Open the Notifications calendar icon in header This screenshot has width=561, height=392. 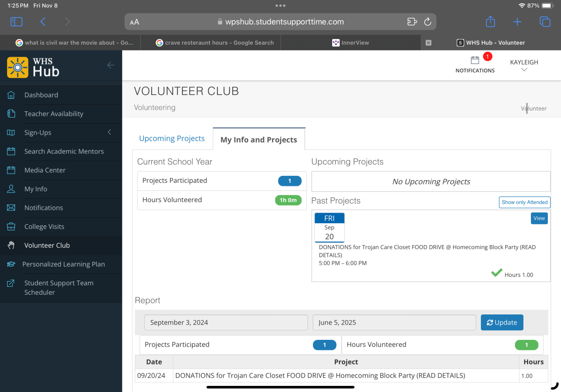click(475, 61)
